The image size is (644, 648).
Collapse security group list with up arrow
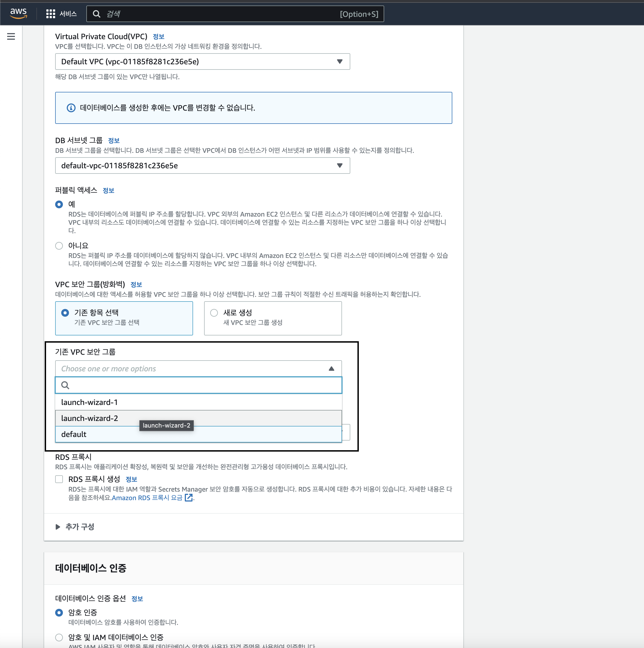point(332,369)
